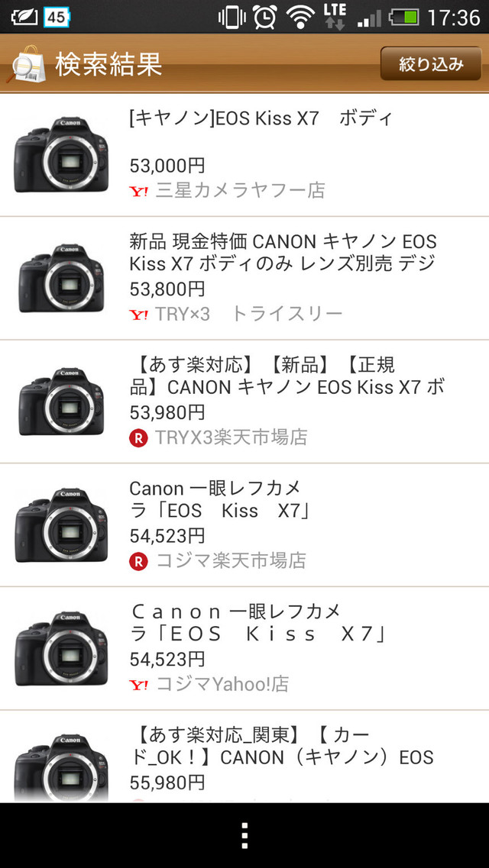The image size is (489, 868).
Task: Open camera thumbnail of 53,000円 listing
Action: [x=61, y=155]
